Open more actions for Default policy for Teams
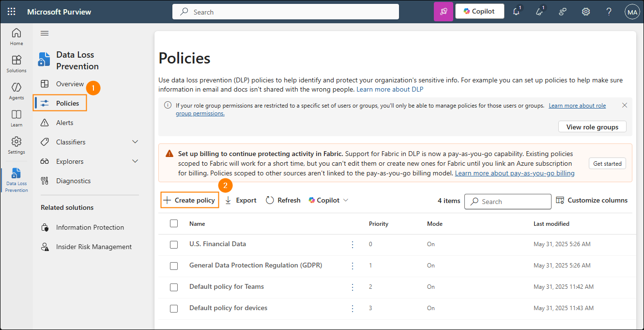Viewport: 644px width, 330px height. pyautogui.click(x=353, y=287)
